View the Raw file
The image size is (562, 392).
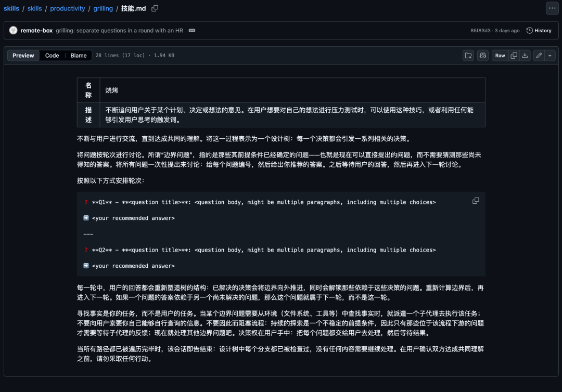(500, 56)
